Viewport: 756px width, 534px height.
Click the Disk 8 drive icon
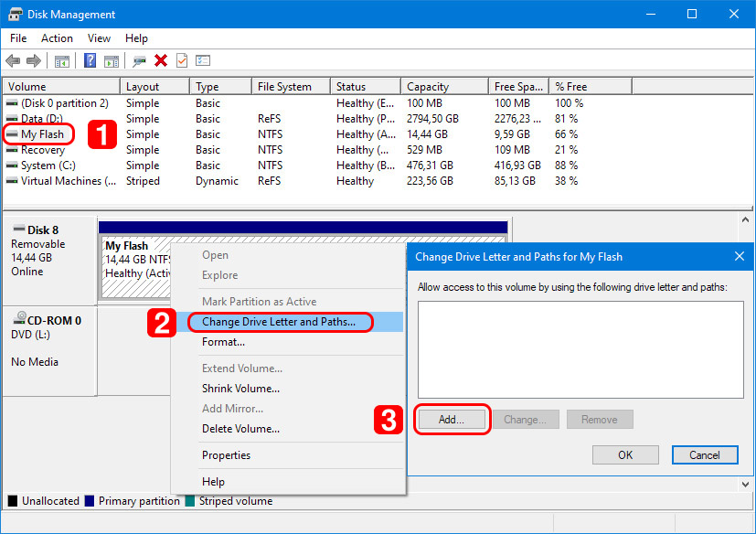[19, 229]
